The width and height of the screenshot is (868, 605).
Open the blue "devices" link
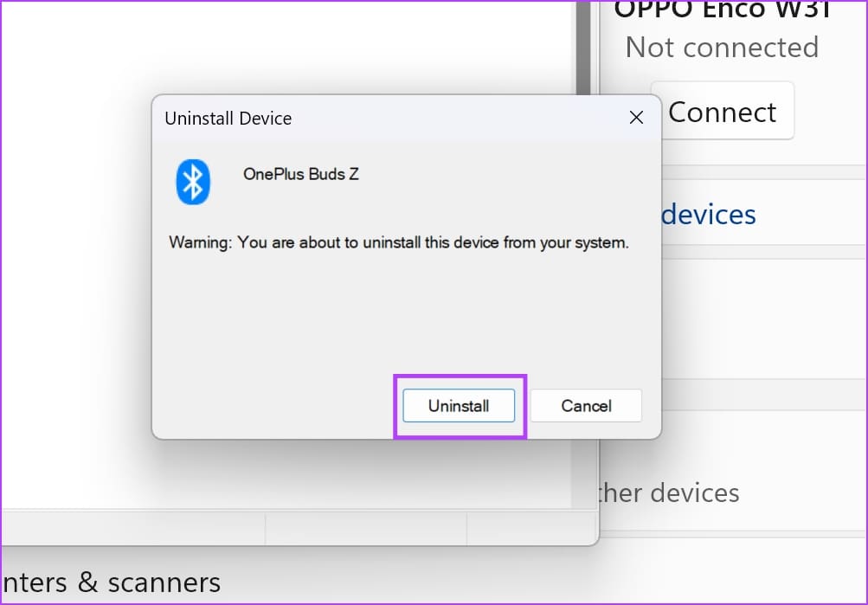708,214
